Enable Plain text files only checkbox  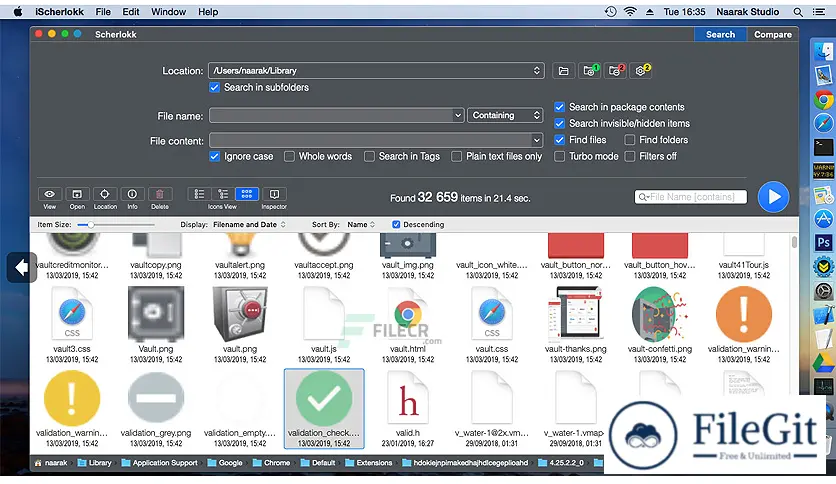456,157
